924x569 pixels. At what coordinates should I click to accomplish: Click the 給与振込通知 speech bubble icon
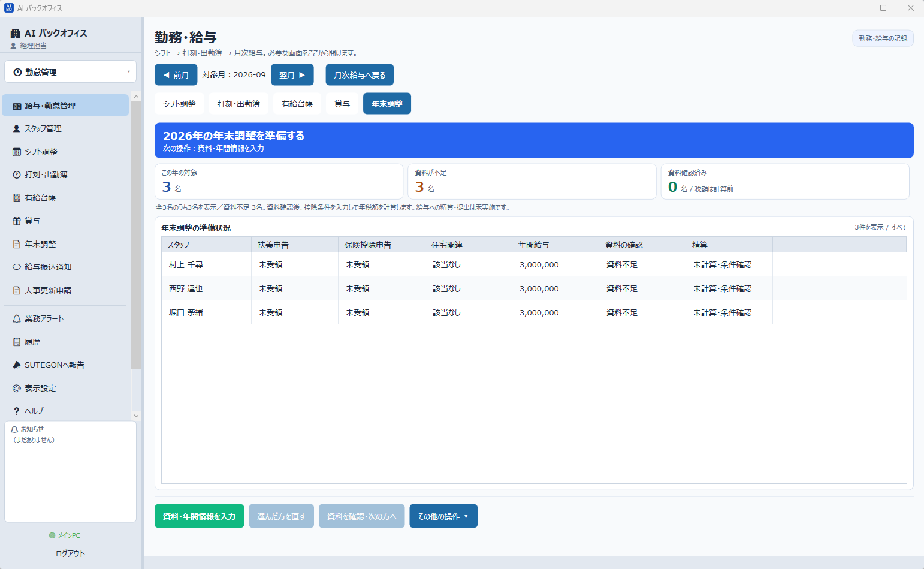17,267
